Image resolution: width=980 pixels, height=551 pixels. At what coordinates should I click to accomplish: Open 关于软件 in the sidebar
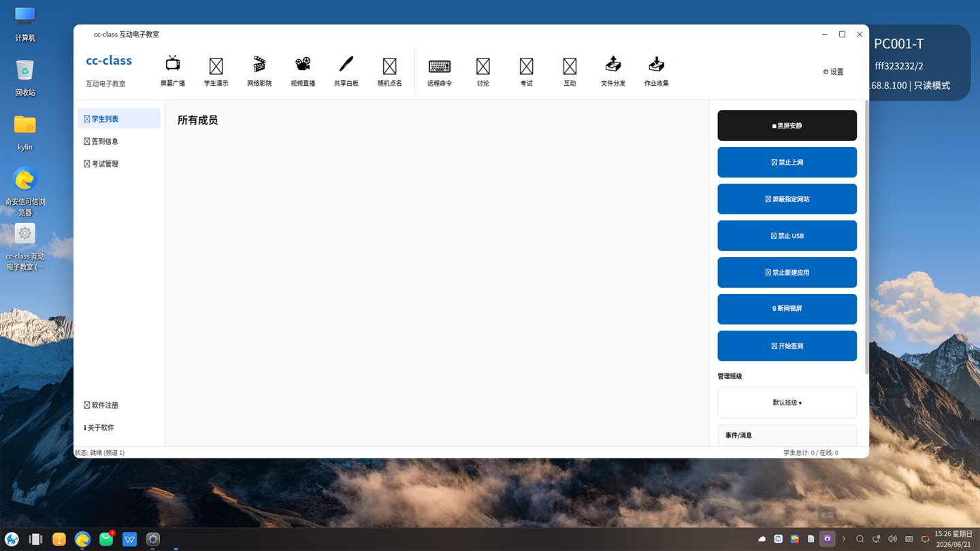(x=119, y=427)
